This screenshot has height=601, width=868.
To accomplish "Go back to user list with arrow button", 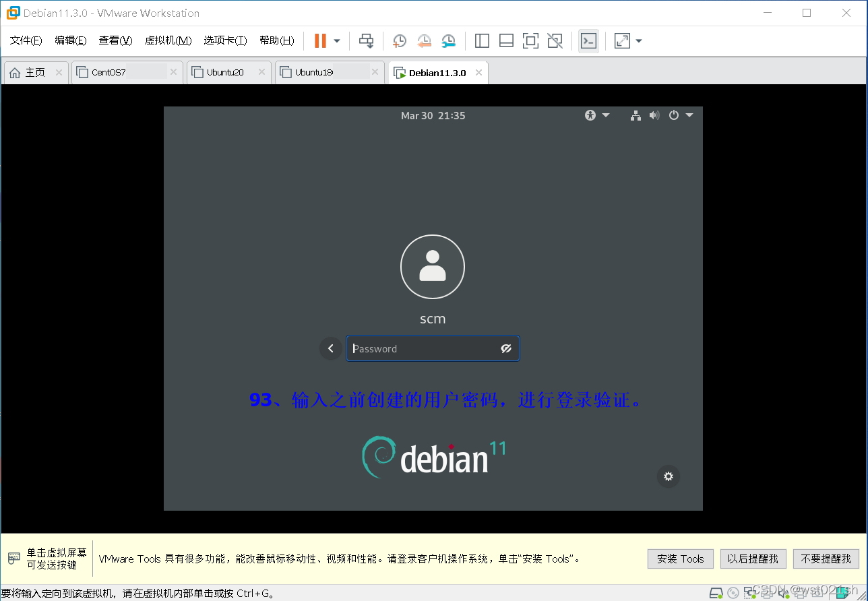I will 330,348.
